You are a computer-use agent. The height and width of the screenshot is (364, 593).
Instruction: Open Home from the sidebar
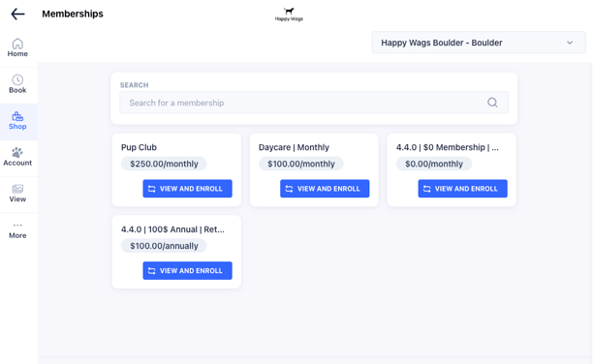point(17,48)
